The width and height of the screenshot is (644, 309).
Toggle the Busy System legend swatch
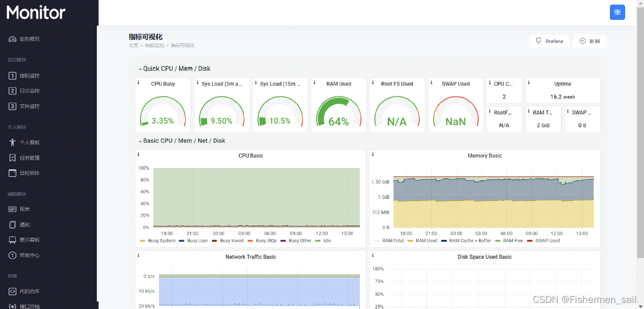143,241
